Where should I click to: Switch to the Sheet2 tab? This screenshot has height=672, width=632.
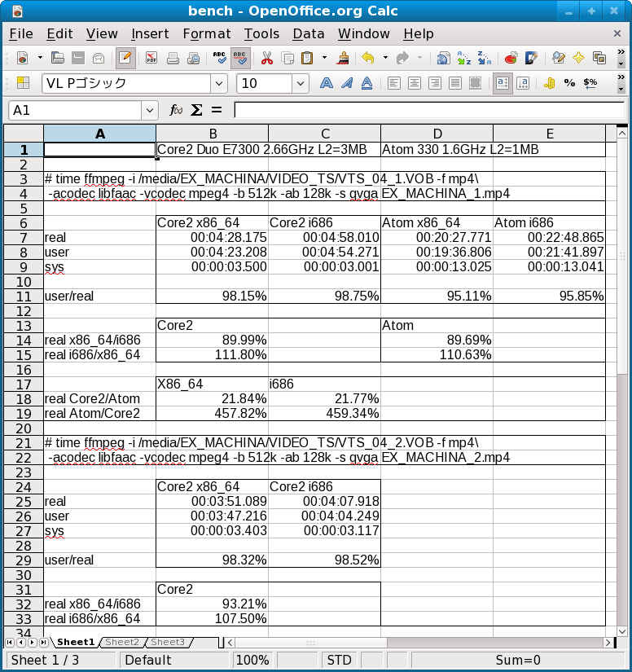pyautogui.click(x=121, y=643)
